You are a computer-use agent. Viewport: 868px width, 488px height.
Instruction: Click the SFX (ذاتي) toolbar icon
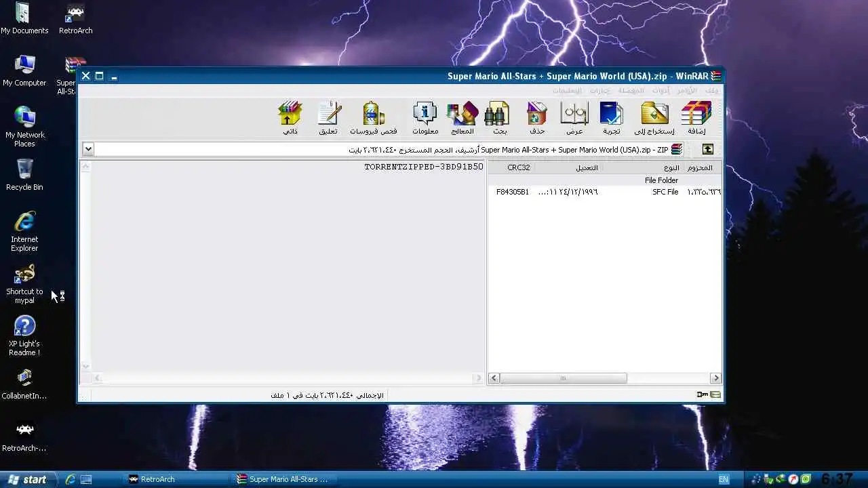tap(290, 119)
